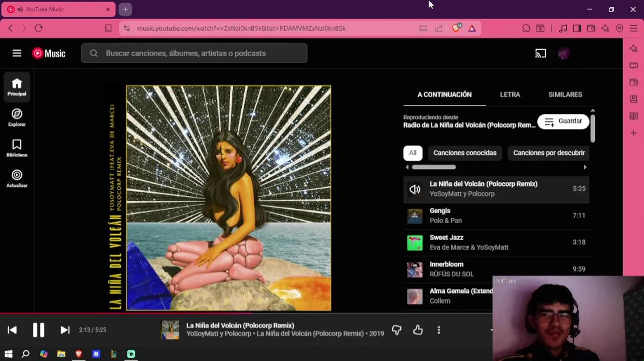Click in the song search field

(194, 53)
